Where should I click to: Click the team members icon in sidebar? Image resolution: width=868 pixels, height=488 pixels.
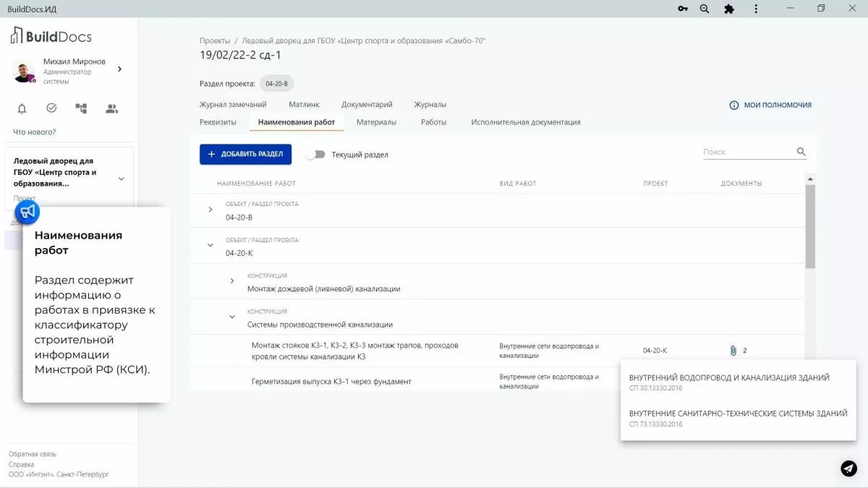(x=111, y=108)
